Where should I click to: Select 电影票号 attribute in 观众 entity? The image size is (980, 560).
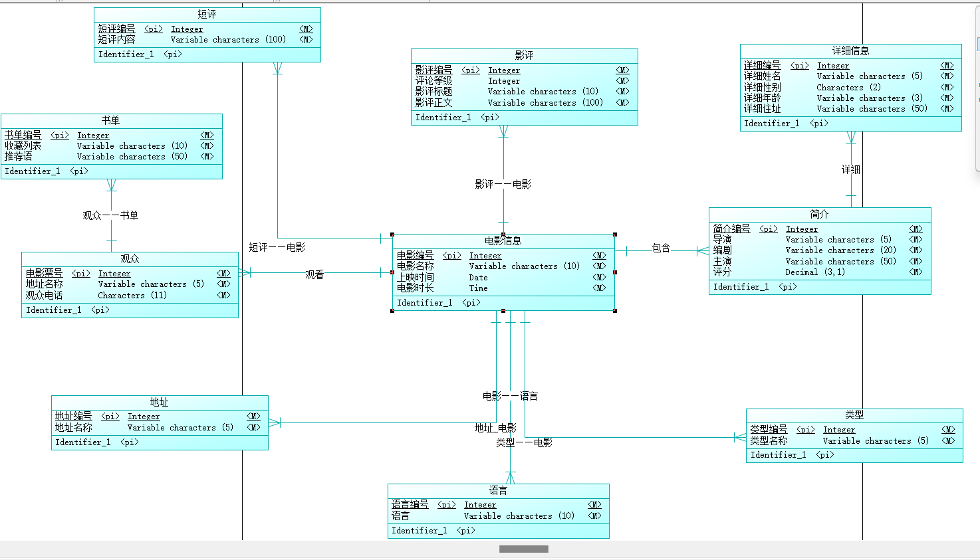44,273
